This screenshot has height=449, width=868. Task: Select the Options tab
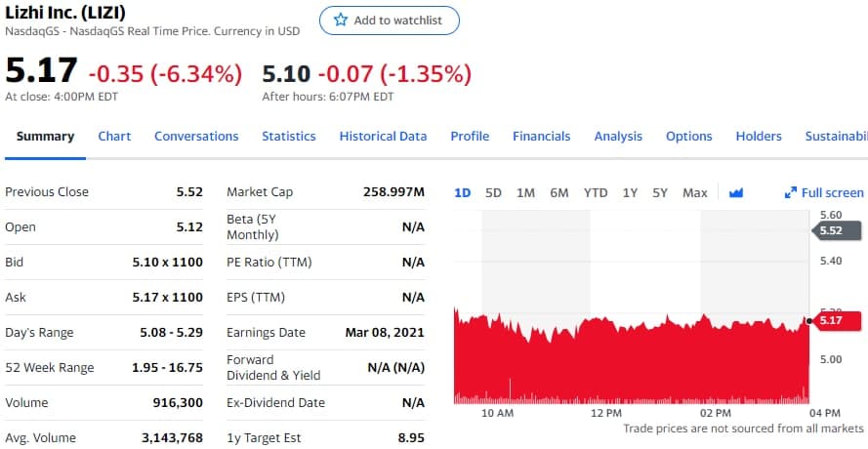[688, 137]
